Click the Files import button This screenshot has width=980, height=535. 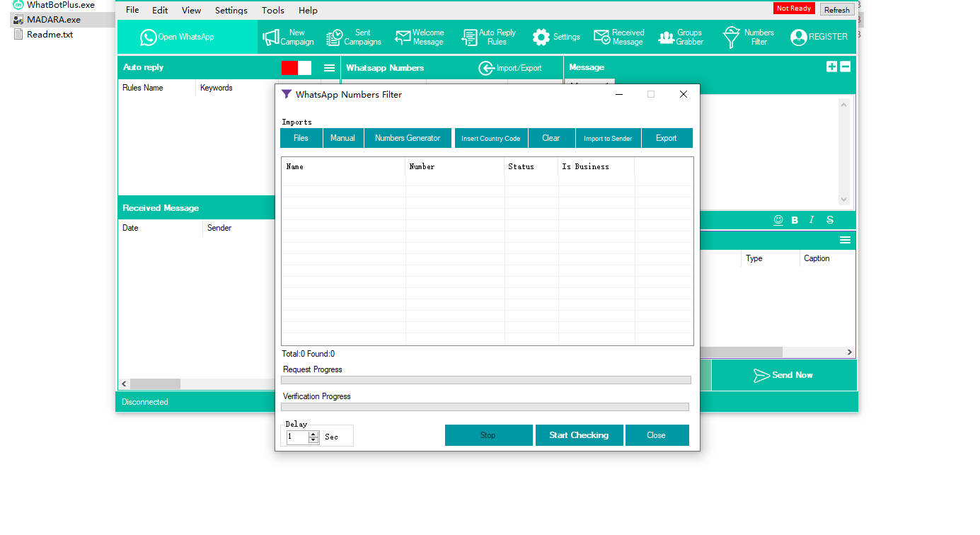[x=301, y=138]
